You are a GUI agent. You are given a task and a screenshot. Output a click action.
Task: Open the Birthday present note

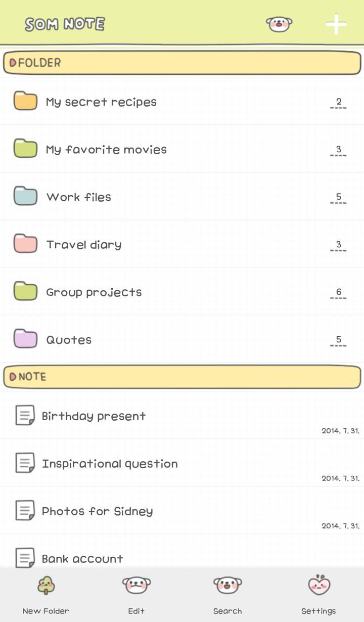[182, 416]
